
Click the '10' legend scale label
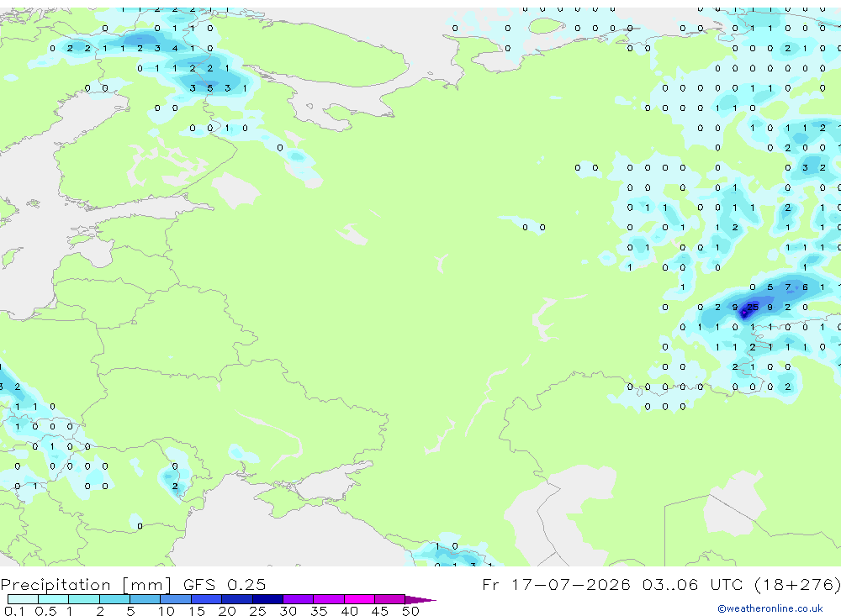(167, 611)
